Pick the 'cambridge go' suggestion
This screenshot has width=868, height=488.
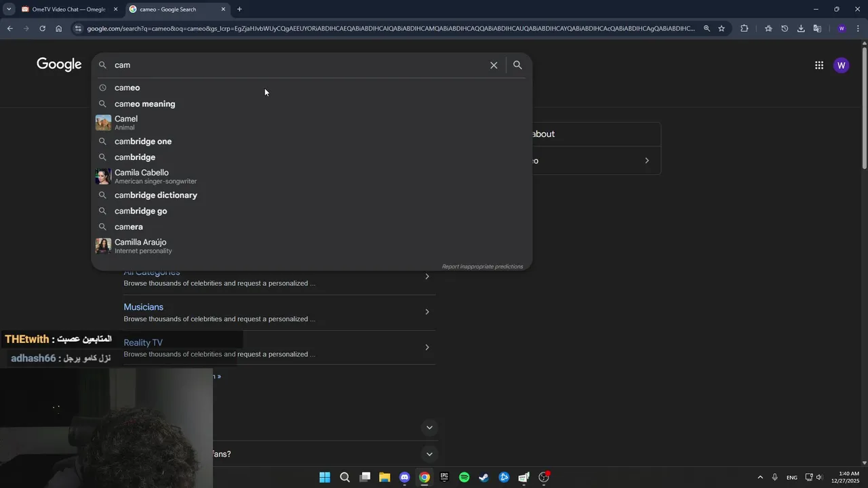[312, 211]
